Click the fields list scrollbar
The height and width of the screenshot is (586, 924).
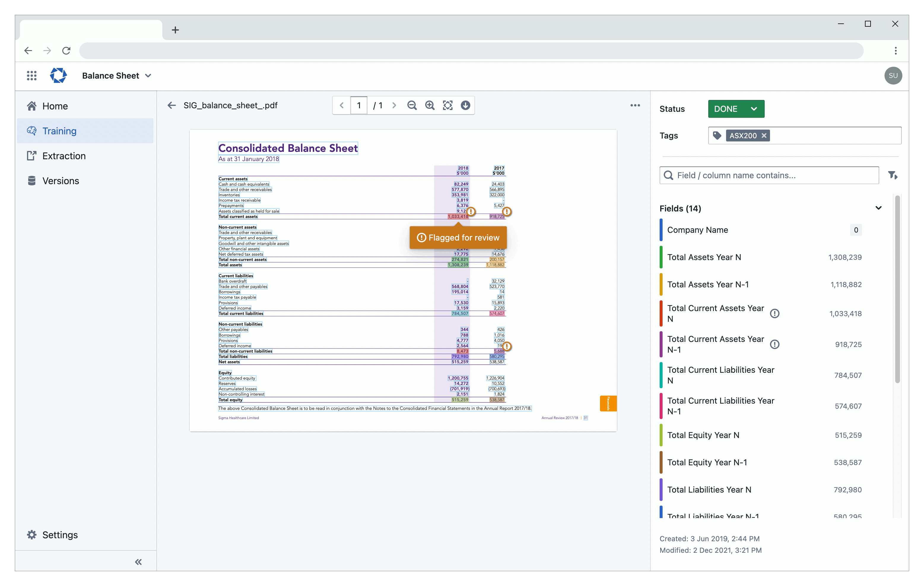(897, 289)
